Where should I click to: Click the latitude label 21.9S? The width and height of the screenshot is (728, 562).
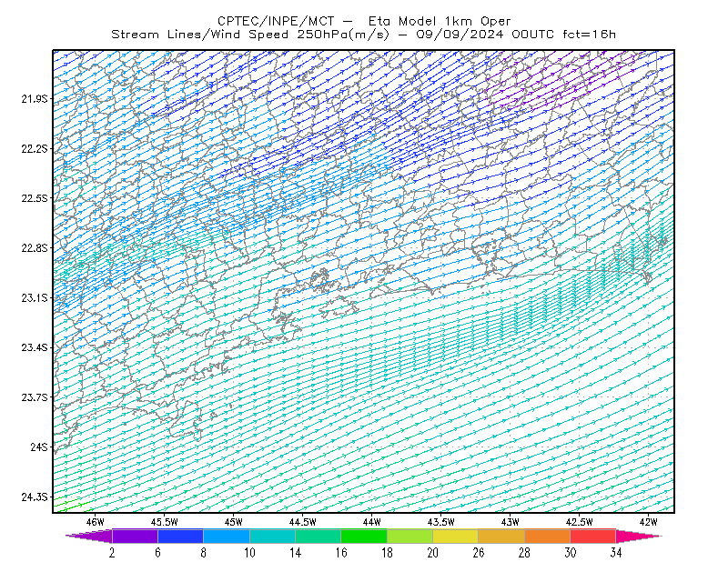35,99
